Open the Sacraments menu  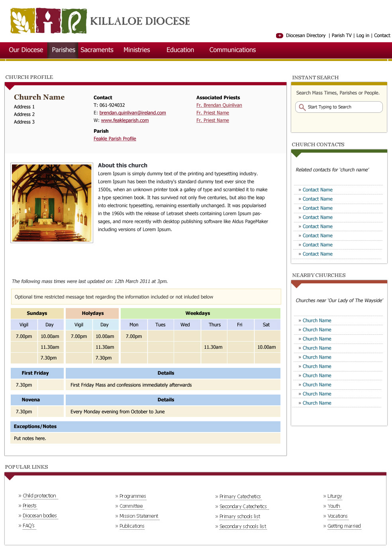coord(97,50)
